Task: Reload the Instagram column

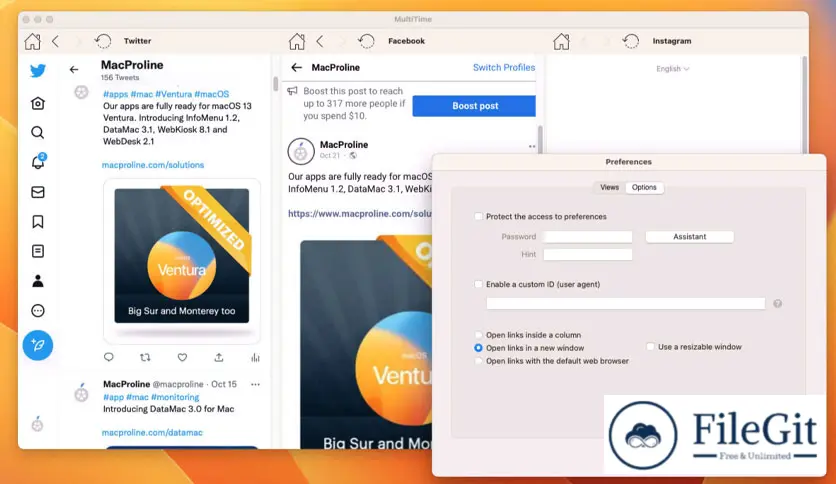Action: coord(631,41)
